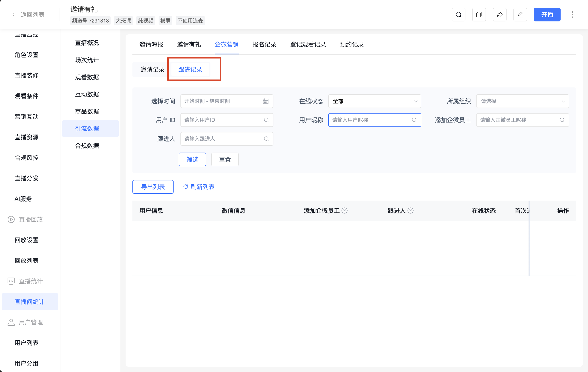Viewport: 588px width, 372px height.
Task: Open 直播资源 in the left sidebar
Action: (x=27, y=137)
